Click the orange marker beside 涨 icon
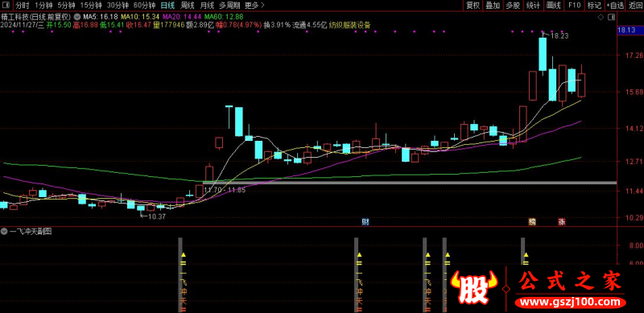 click(532, 222)
